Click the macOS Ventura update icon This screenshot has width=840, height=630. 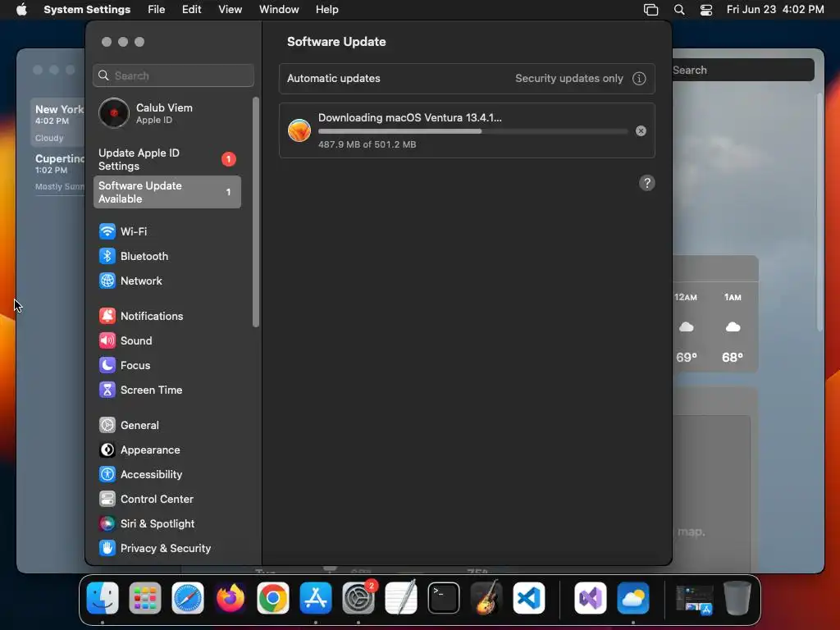[x=299, y=130]
